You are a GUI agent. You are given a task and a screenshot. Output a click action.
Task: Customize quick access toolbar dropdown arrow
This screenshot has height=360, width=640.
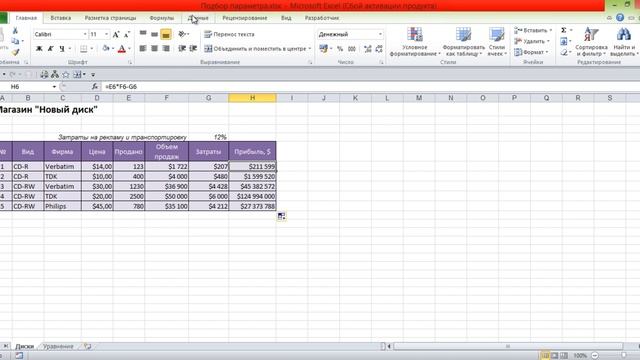(93, 75)
